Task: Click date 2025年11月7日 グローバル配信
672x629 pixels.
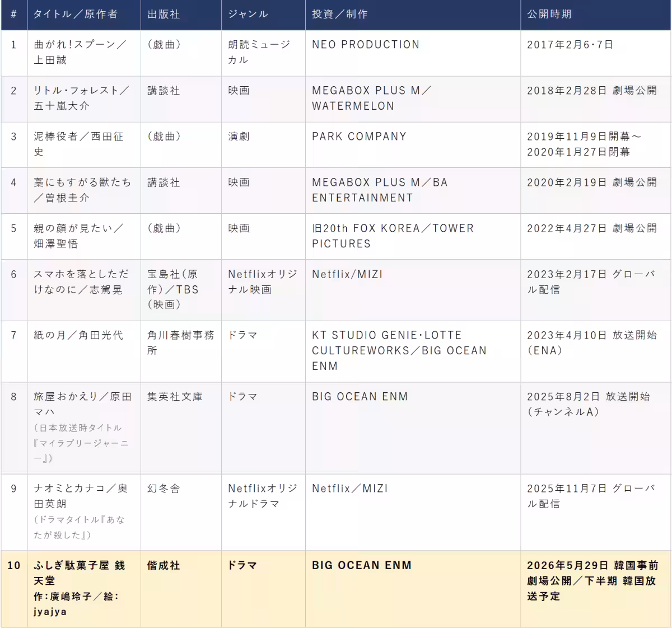Action: click(591, 496)
